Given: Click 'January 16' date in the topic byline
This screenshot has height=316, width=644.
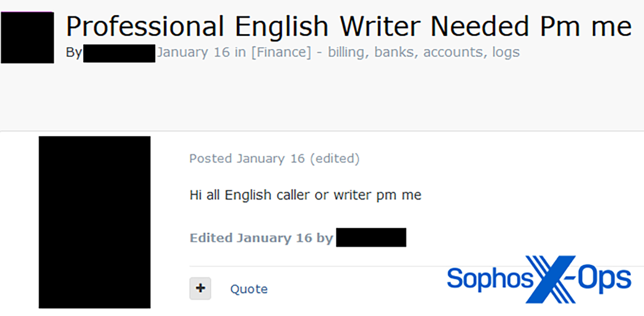Looking at the screenshot, I should coord(193,52).
